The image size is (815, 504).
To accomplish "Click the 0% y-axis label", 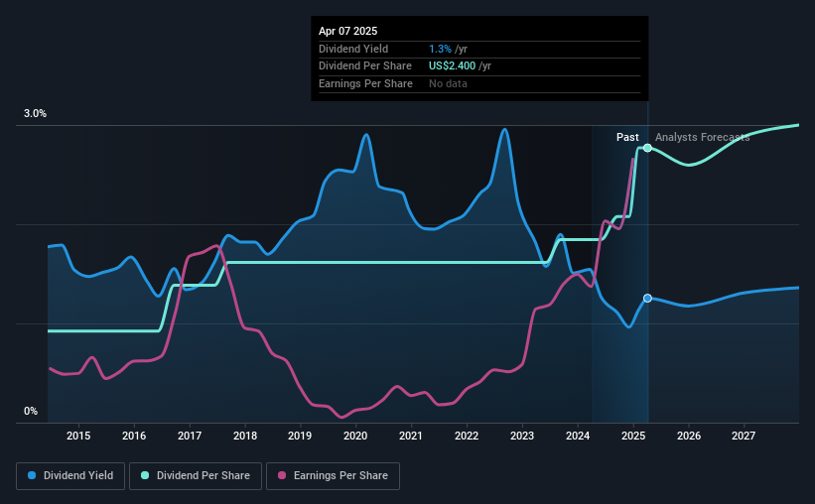I will 31,411.
